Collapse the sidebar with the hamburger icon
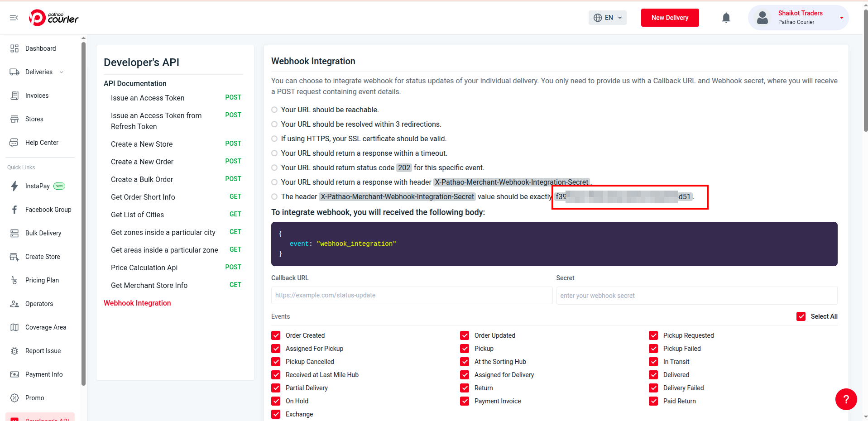868x421 pixels. (14, 18)
